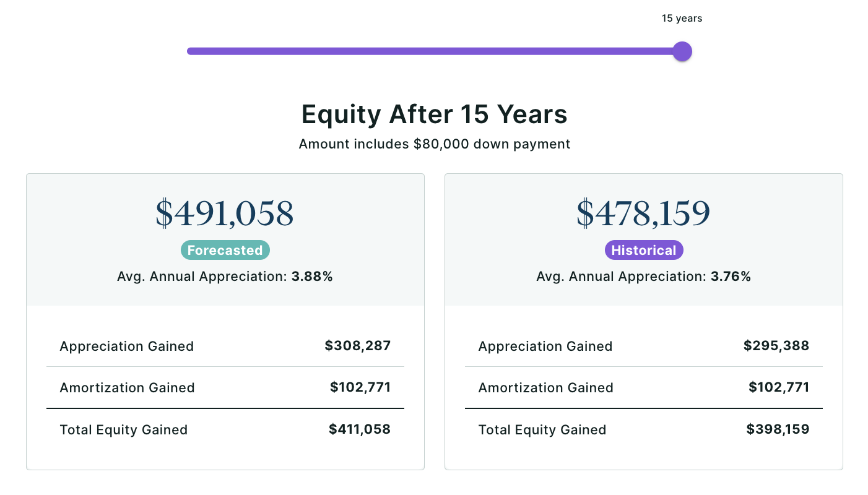Click the $398,159 total equity gained value
The width and height of the screenshot is (868, 495).
coord(778,429)
